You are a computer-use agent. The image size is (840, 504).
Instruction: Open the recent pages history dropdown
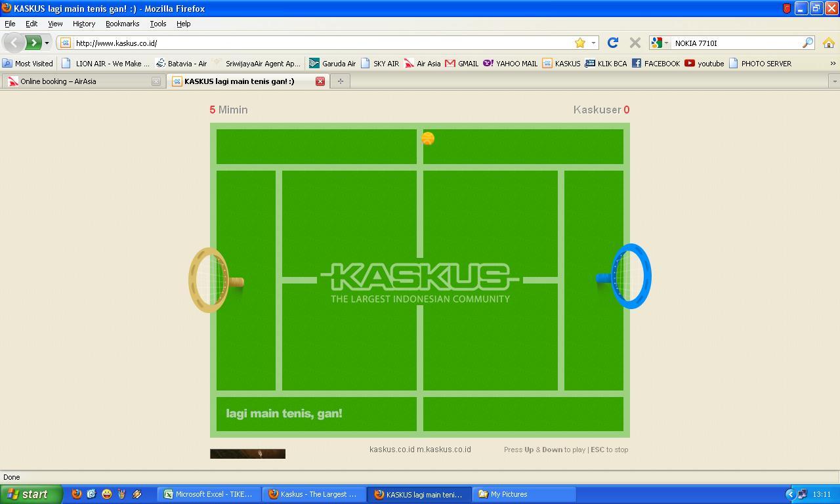coord(47,43)
